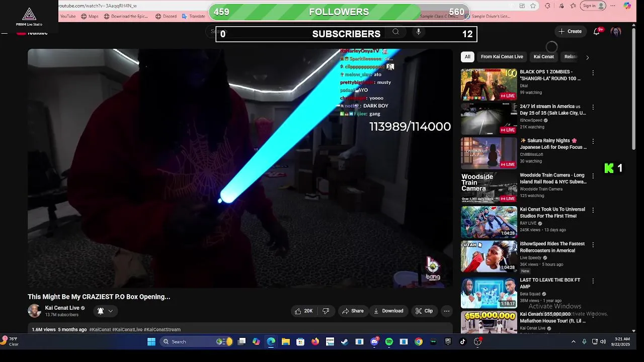Toggle subscription notification bell for channel

(x=101, y=311)
